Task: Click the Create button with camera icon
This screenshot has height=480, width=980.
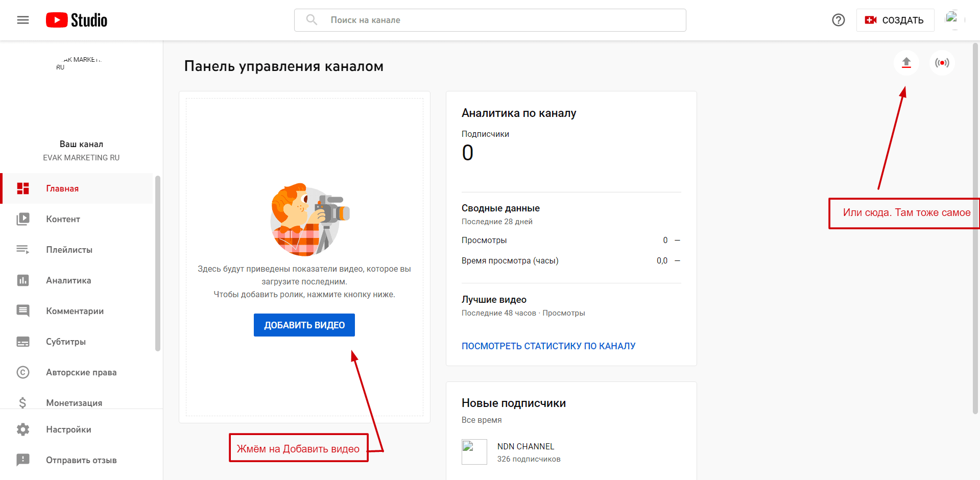Action: 895,20
